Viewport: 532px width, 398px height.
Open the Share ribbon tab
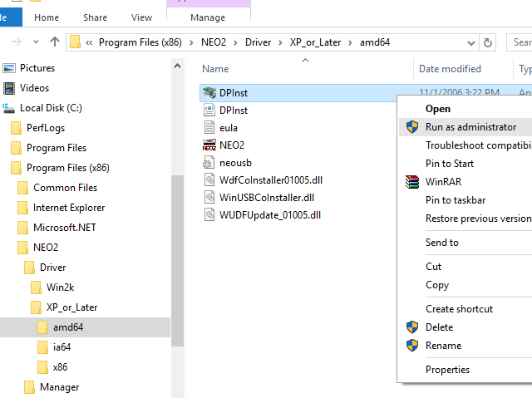(x=95, y=17)
